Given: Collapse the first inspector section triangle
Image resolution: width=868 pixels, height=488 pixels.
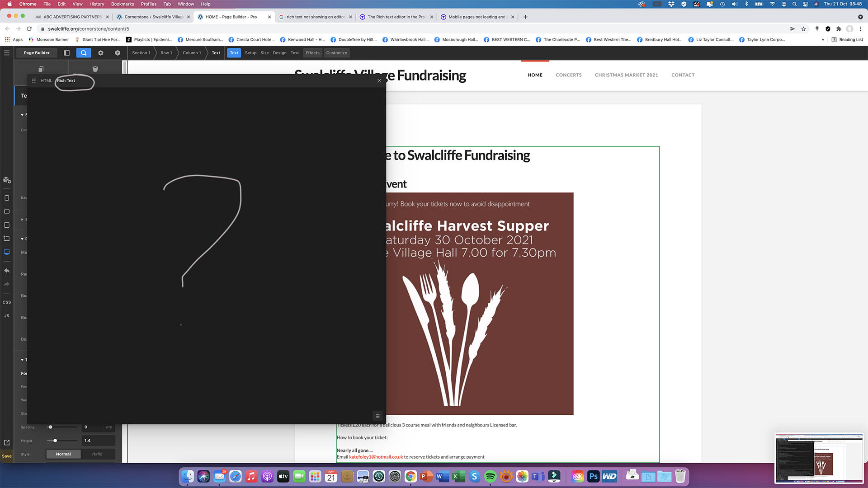Looking at the screenshot, I should coord(22,115).
